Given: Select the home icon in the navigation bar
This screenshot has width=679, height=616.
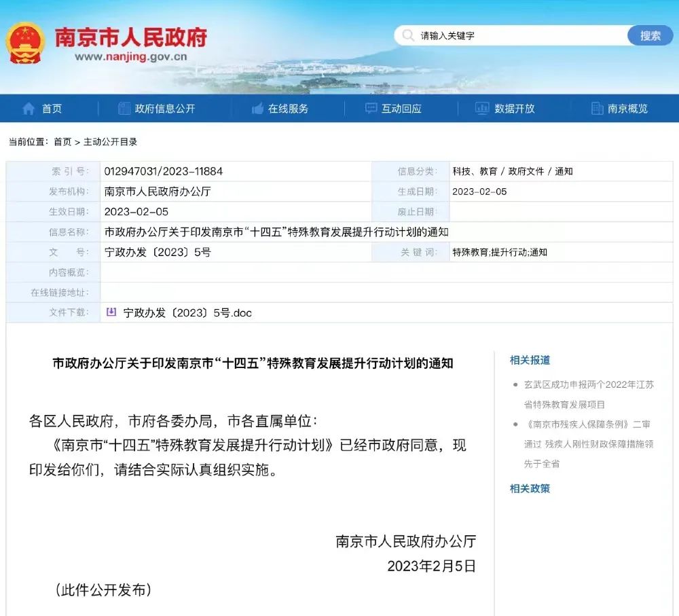Looking at the screenshot, I should click(29, 107).
